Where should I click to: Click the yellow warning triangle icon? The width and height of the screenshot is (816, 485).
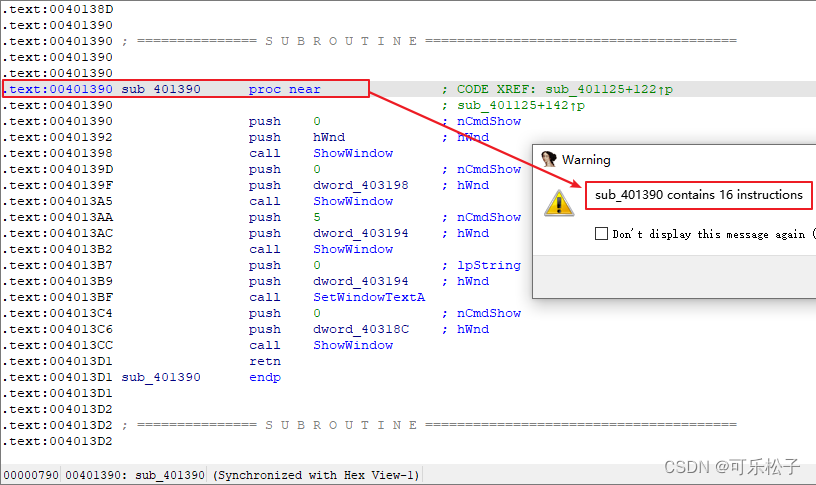click(x=559, y=203)
